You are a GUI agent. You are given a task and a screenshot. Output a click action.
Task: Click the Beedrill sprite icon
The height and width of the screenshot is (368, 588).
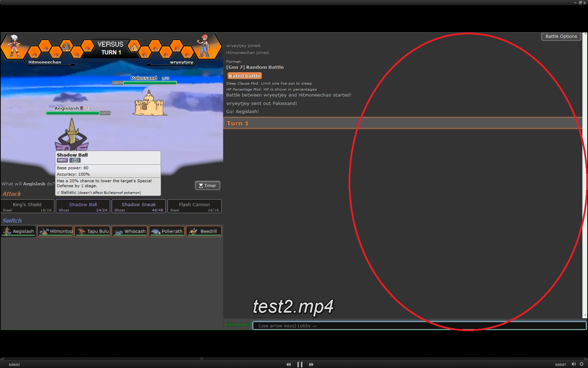[x=193, y=231]
